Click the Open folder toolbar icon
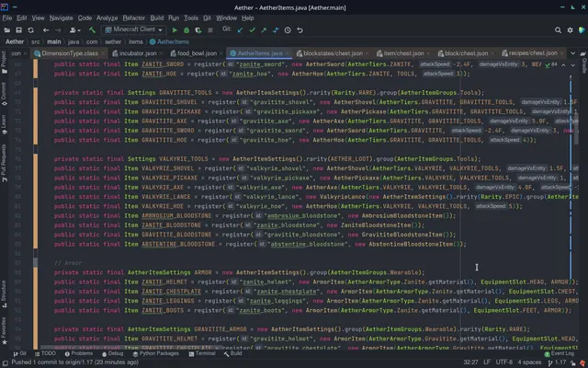Image resolution: width=588 pixels, height=368 pixels. click(x=7, y=30)
